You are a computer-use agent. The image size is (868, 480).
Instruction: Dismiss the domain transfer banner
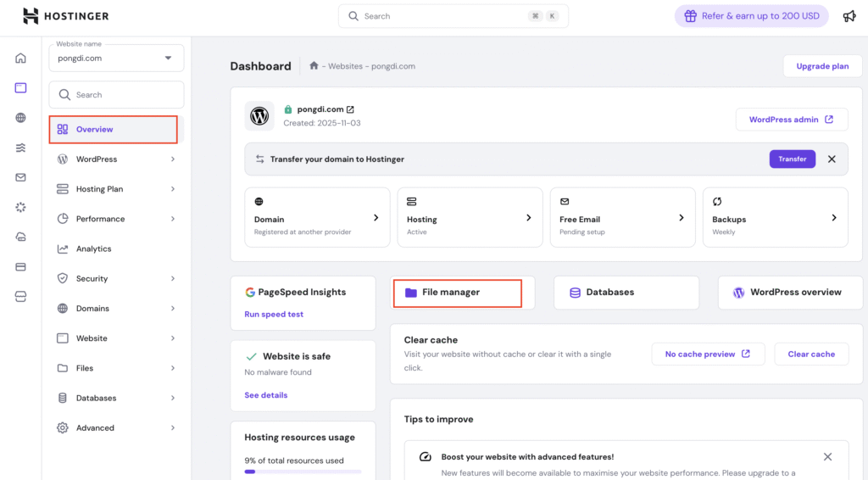[x=832, y=159]
